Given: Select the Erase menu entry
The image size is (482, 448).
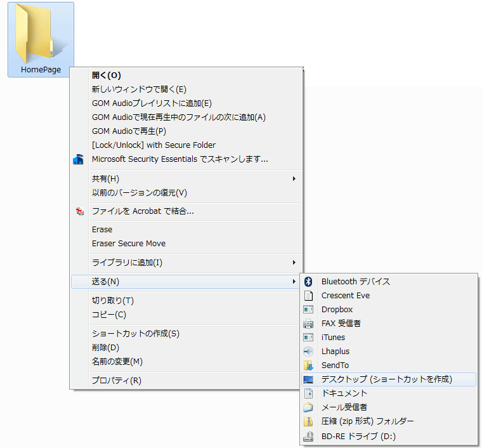Looking at the screenshot, I should click(186, 230).
